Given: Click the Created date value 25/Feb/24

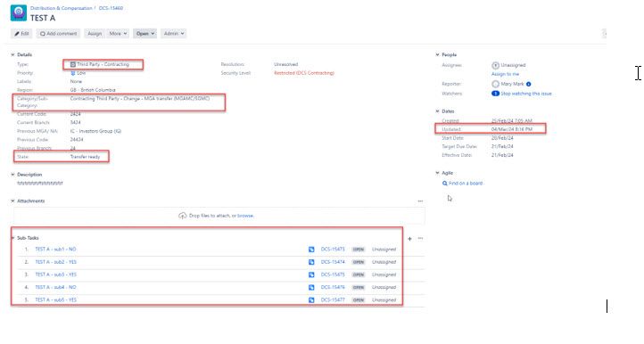Looking at the screenshot, I should coord(512,120).
